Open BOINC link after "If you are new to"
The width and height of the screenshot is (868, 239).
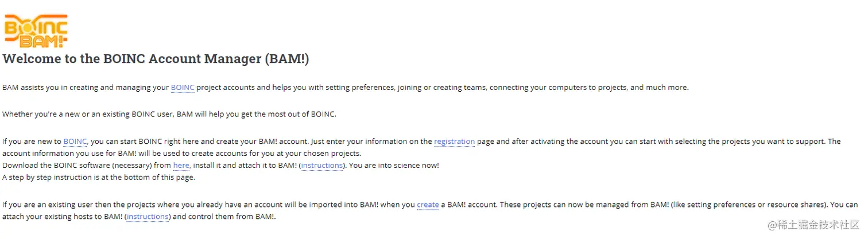(x=75, y=142)
